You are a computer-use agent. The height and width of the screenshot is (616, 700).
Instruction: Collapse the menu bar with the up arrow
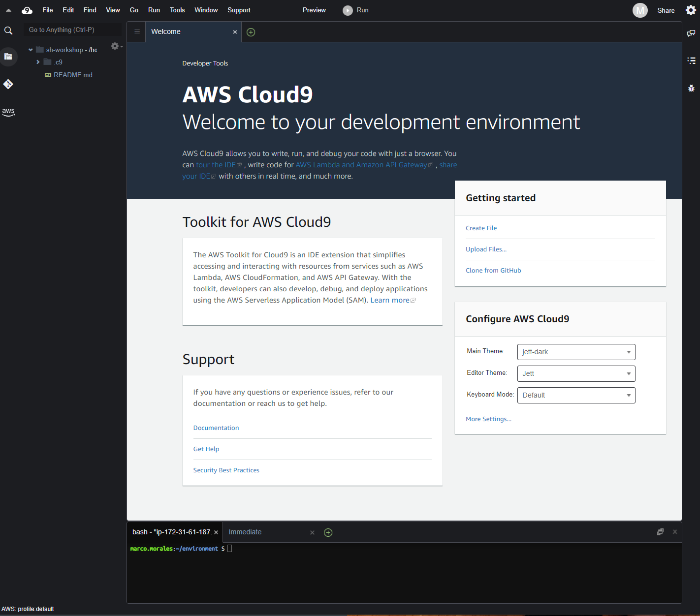[x=8, y=10]
